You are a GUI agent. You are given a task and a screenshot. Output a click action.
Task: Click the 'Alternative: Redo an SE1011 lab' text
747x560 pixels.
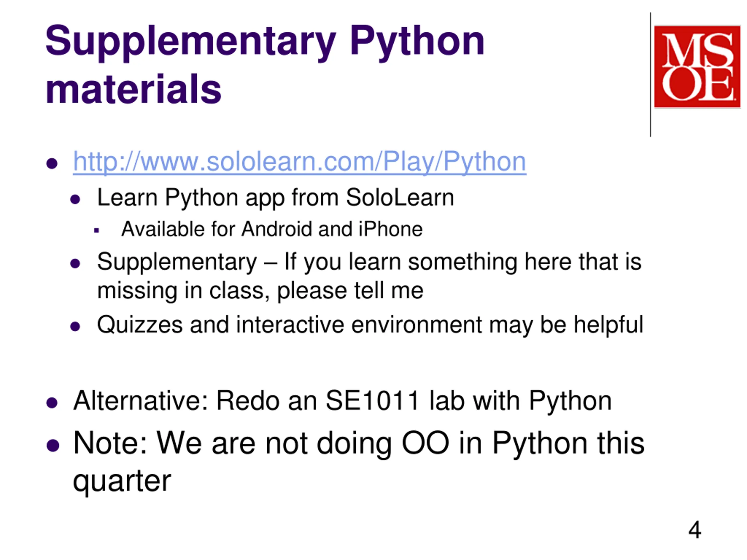pyautogui.click(x=342, y=401)
